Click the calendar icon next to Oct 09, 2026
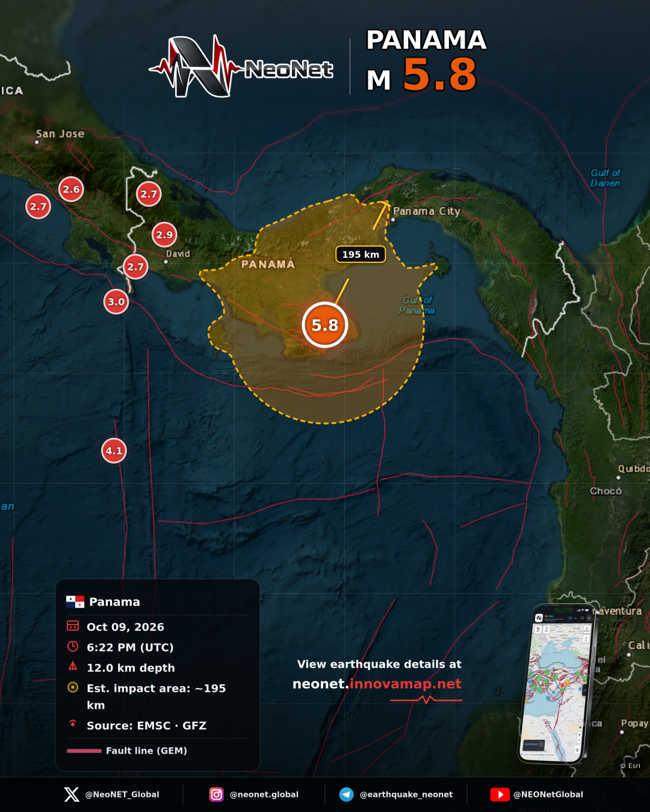 point(73,626)
